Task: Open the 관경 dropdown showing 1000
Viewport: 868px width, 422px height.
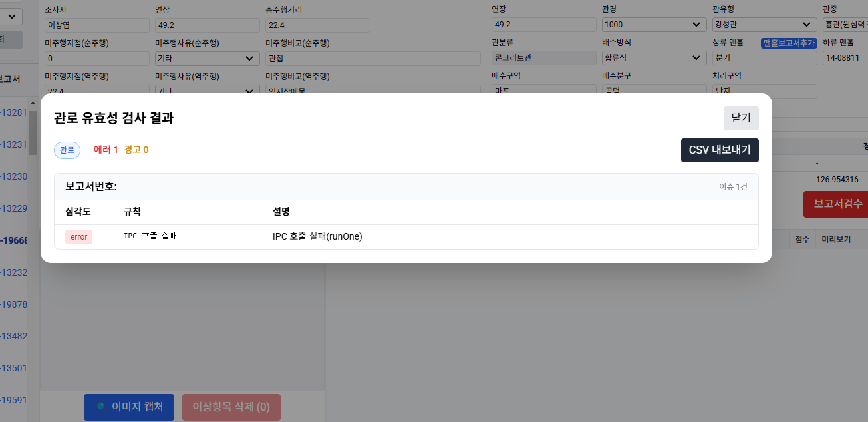Action: point(653,25)
